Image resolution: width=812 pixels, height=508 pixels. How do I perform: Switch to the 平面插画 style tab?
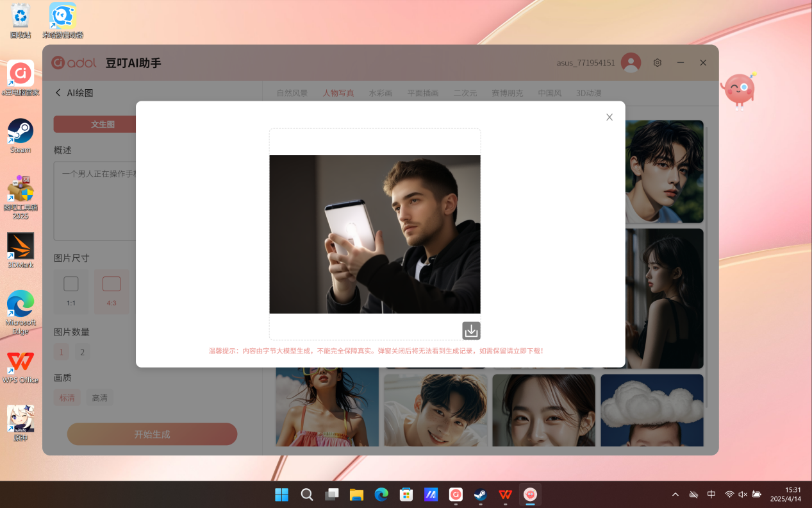tap(423, 93)
